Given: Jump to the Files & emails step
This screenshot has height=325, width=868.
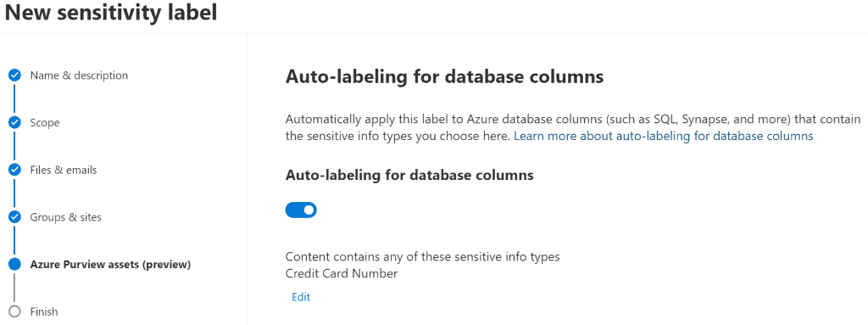Looking at the screenshot, I should tap(63, 170).
